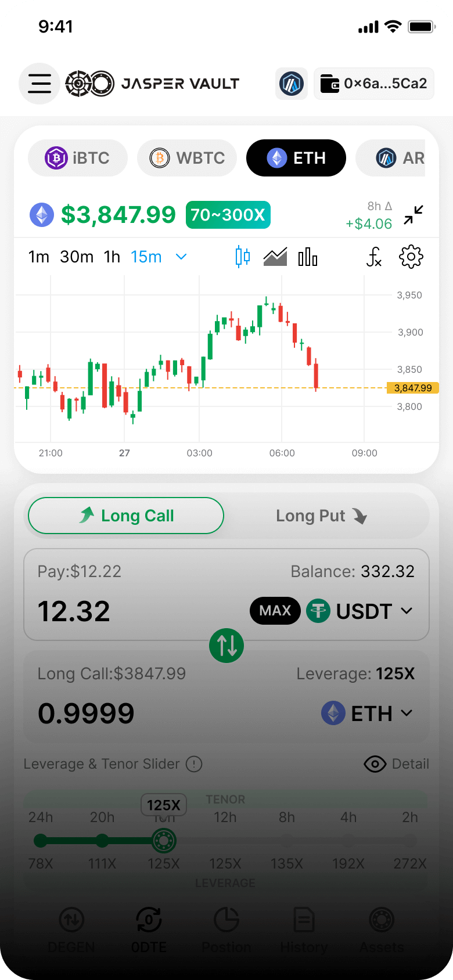
Task: Click the Arbitrum network icon
Action: (292, 84)
